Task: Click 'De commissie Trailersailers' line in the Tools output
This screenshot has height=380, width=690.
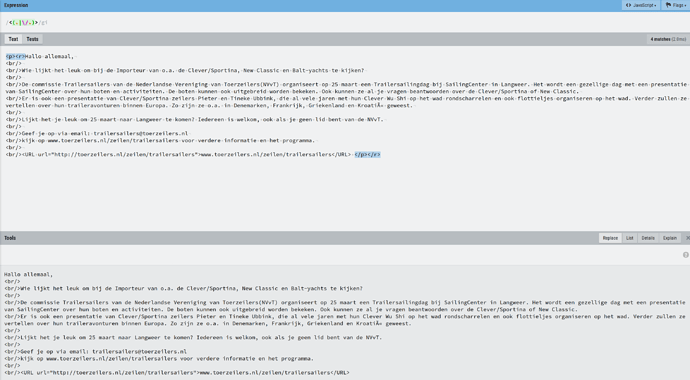Action: [345, 306]
